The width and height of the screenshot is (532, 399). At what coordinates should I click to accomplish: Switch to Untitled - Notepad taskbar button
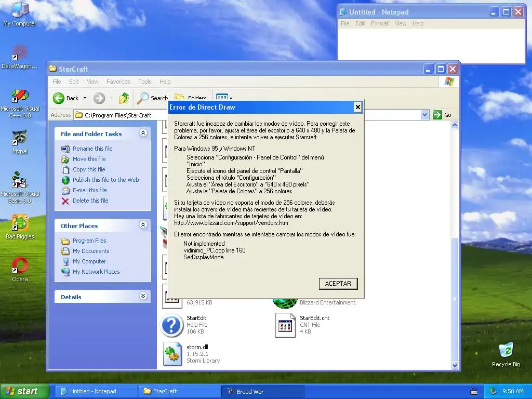(96, 391)
